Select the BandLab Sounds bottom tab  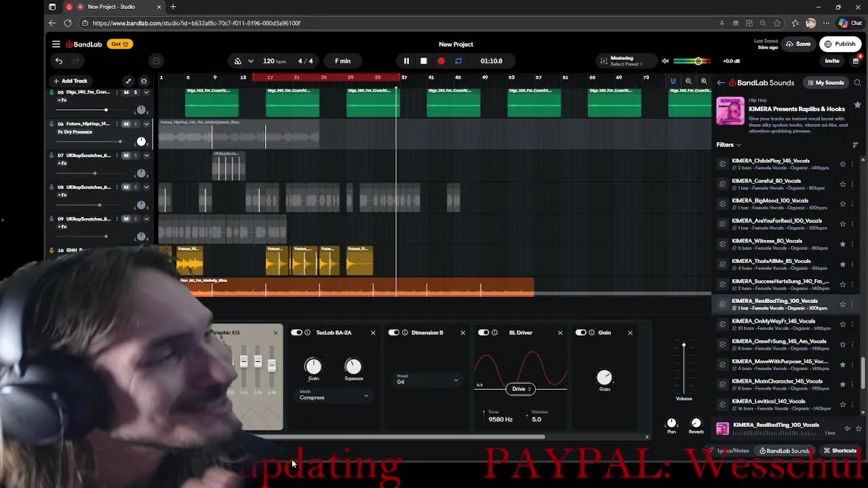point(785,451)
